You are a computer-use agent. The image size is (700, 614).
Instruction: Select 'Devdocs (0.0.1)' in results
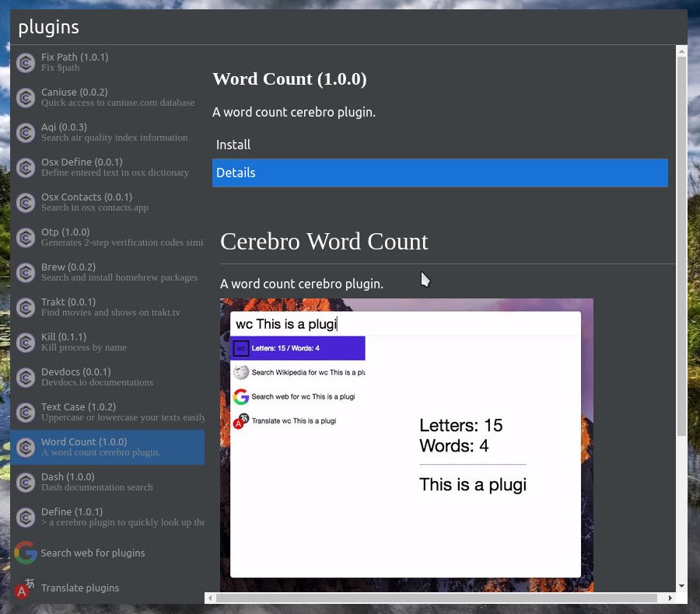pyautogui.click(x=107, y=378)
